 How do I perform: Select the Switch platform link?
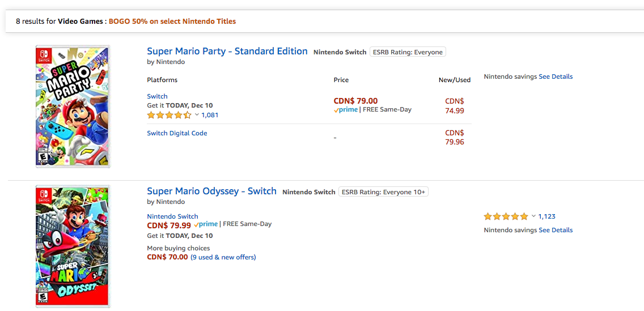tap(157, 96)
